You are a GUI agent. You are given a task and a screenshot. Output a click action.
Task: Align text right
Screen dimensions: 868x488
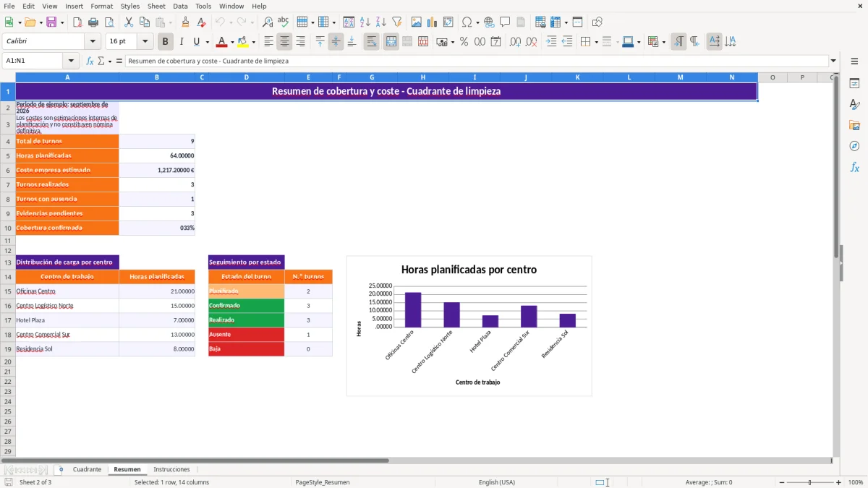point(301,42)
